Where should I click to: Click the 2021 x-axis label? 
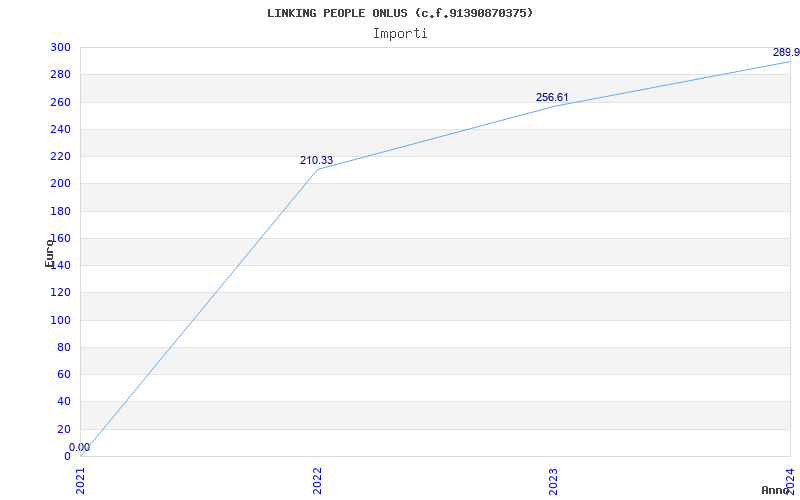81,481
